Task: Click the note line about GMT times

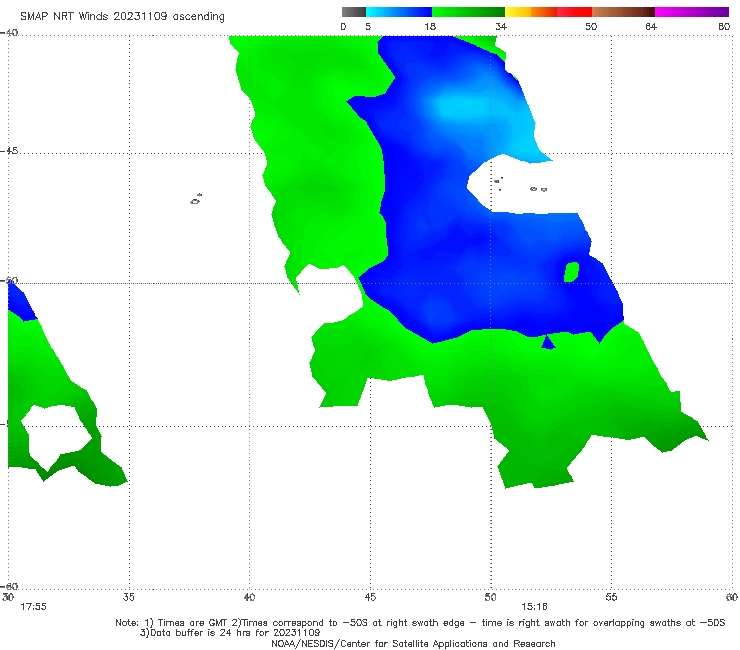Action: point(420,623)
